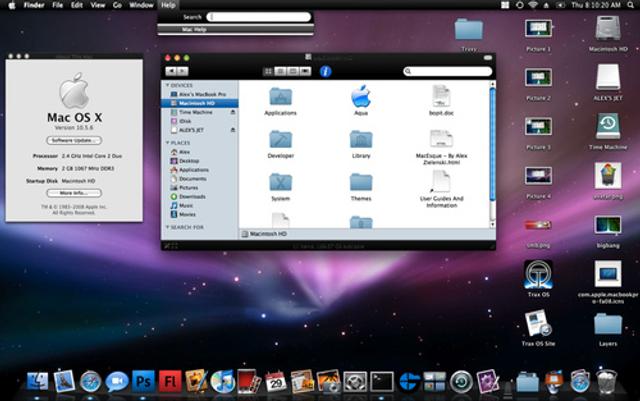
Task: Launch Flash from the Dock
Action: tap(169, 381)
